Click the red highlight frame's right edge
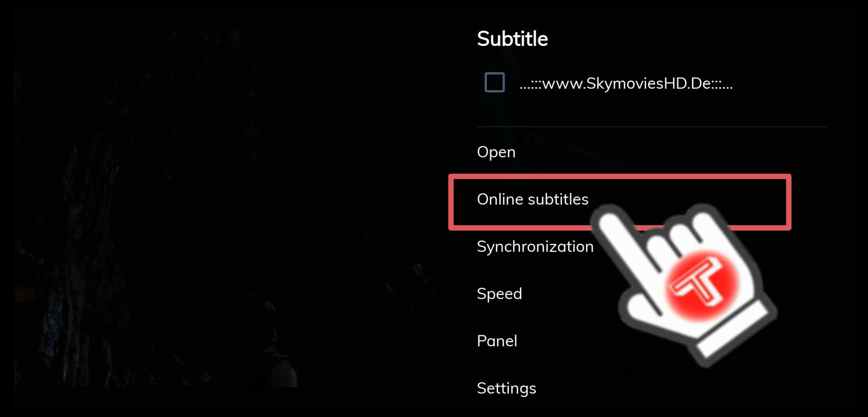This screenshot has height=417, width=868. pyautogui.click(x=788, y=202)
